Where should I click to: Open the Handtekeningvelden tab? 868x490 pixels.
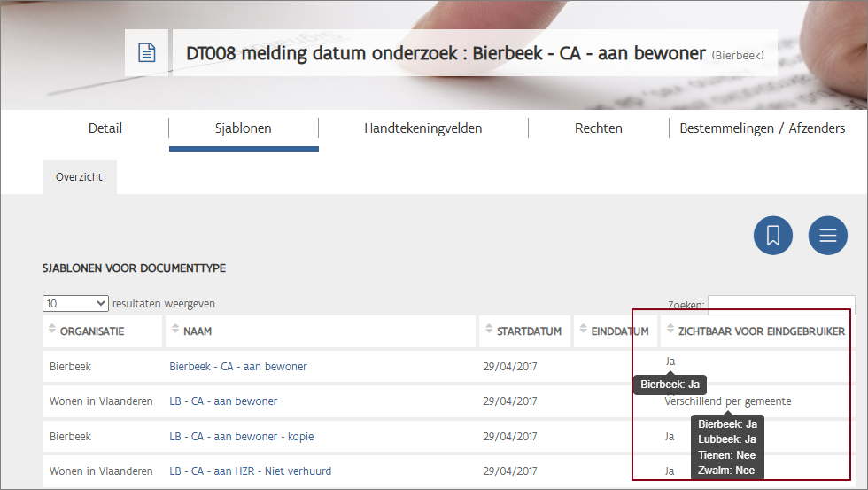click(x=422, y=128)
